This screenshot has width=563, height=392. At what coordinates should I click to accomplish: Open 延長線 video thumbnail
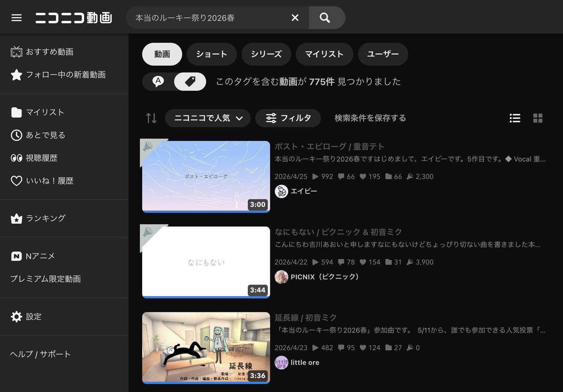coord(206,348)
